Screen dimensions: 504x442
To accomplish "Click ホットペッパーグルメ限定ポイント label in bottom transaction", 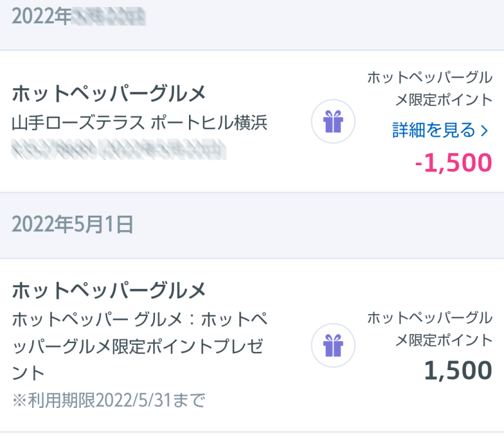I will pos(430,329).
